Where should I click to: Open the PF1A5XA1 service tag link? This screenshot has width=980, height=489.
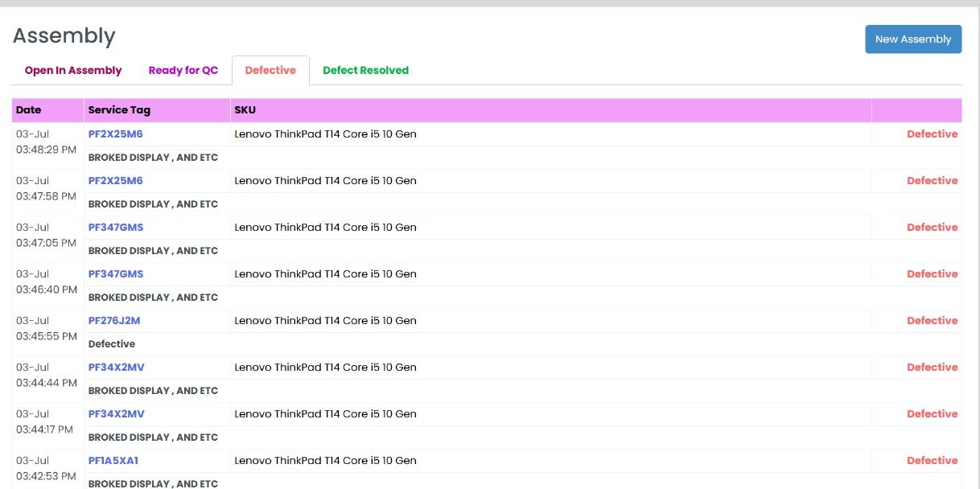coord(113,461)
